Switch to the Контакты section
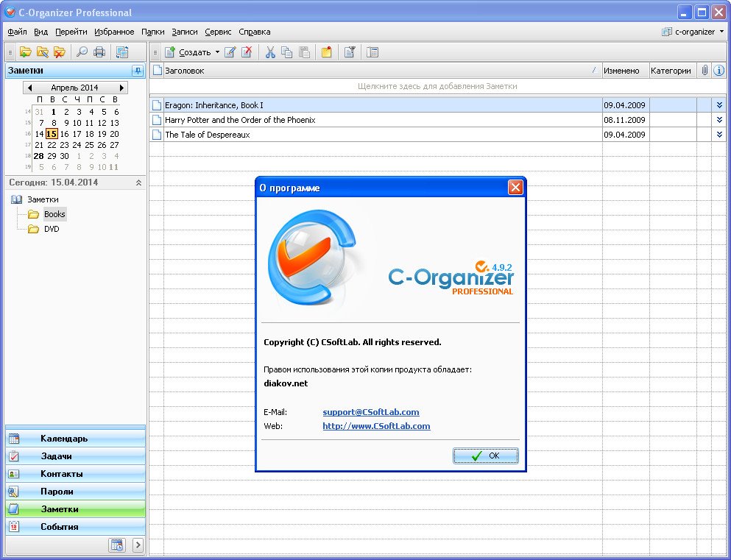 tap(76, 474)
